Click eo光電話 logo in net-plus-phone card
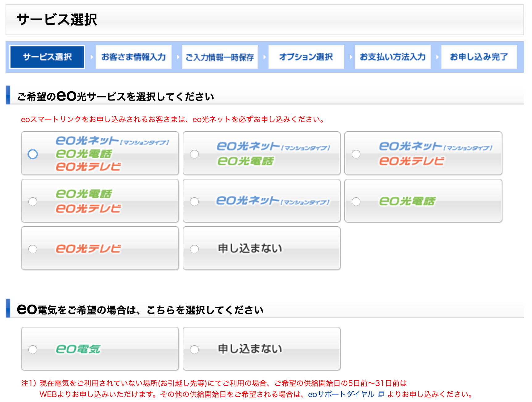This screenshot has height=402, width=532. coord(246,161)
